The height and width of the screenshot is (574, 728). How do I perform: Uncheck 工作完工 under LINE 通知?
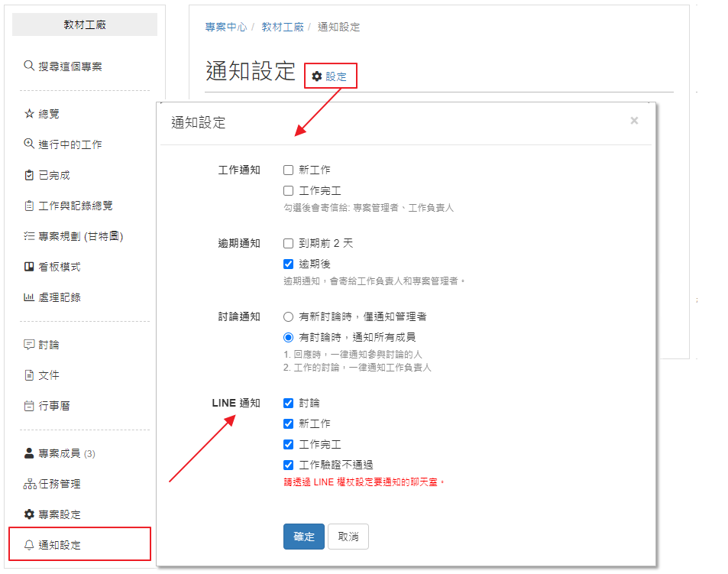tap(288, 444)
